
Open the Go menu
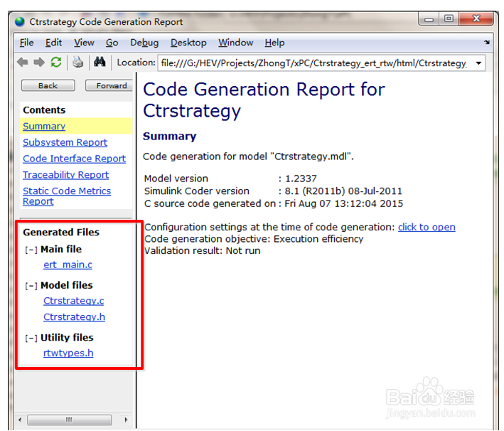[112, 43]
